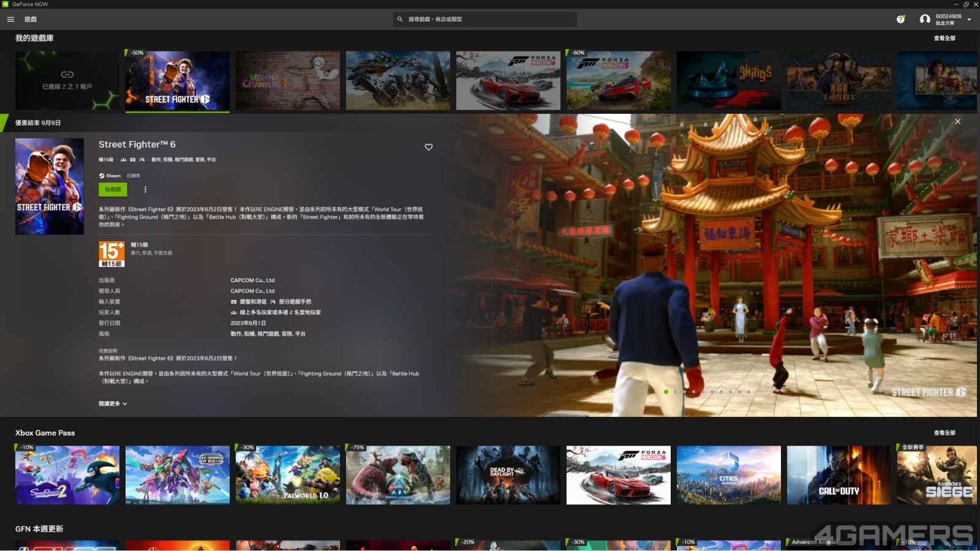Viewport: 980px width, 551px height.
Task: Click the Xbox Game Pass section heading
Action: coord(45,433)
